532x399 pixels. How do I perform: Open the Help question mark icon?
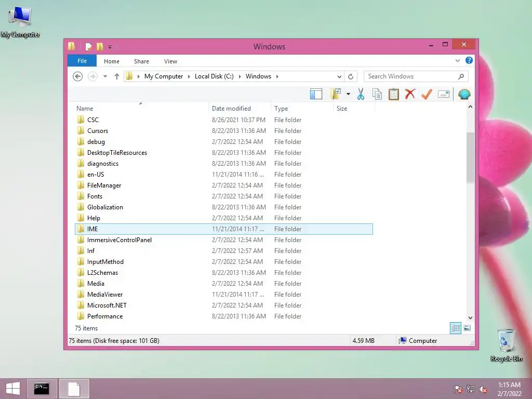(469, 60)
